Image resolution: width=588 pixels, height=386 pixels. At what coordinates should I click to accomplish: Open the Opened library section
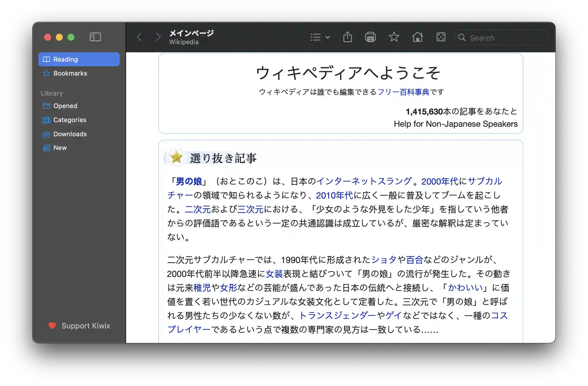pos(79,106)
